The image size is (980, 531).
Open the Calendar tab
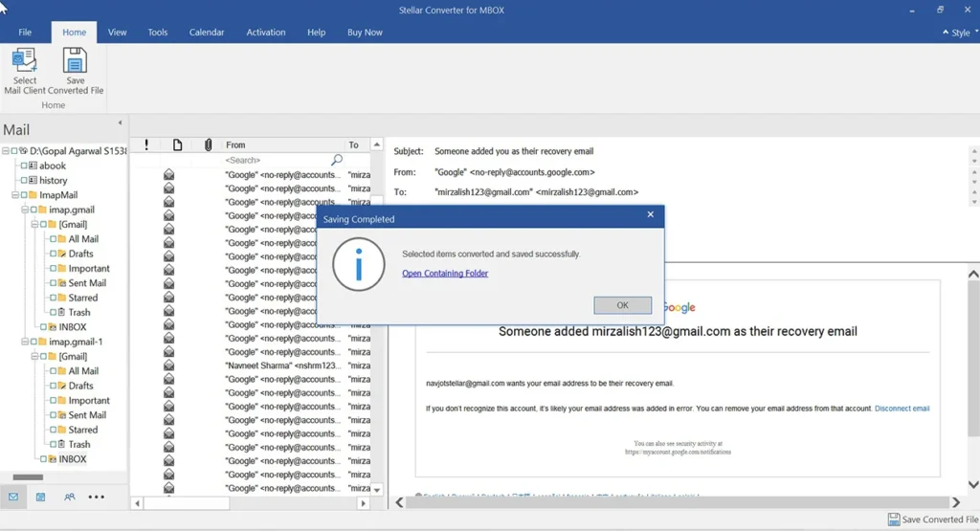[207, 33]
